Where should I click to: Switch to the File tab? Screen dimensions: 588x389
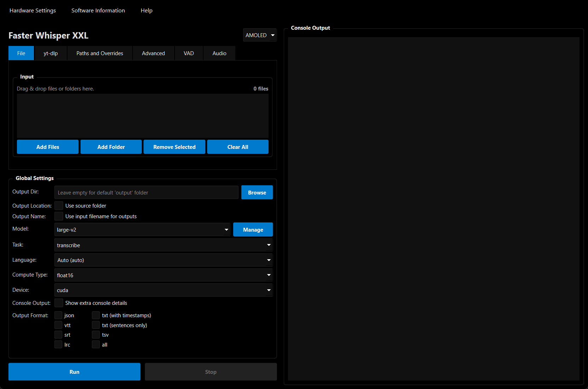click(21, 53)
